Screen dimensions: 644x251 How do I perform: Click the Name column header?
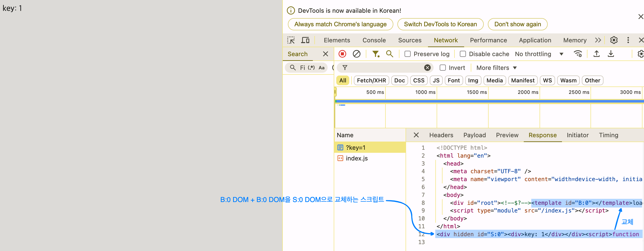[x=370, y=135]
